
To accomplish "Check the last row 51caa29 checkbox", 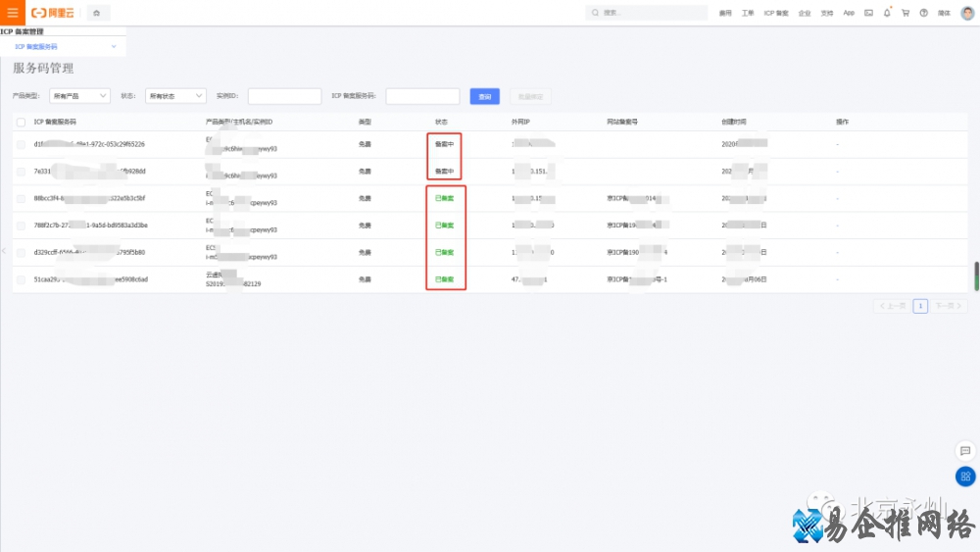I will [22, 279].
